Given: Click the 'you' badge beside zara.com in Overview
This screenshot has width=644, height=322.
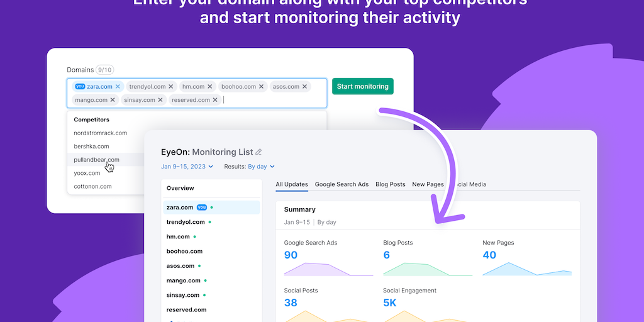Looking at the screenshot, I should pos(202,208).
